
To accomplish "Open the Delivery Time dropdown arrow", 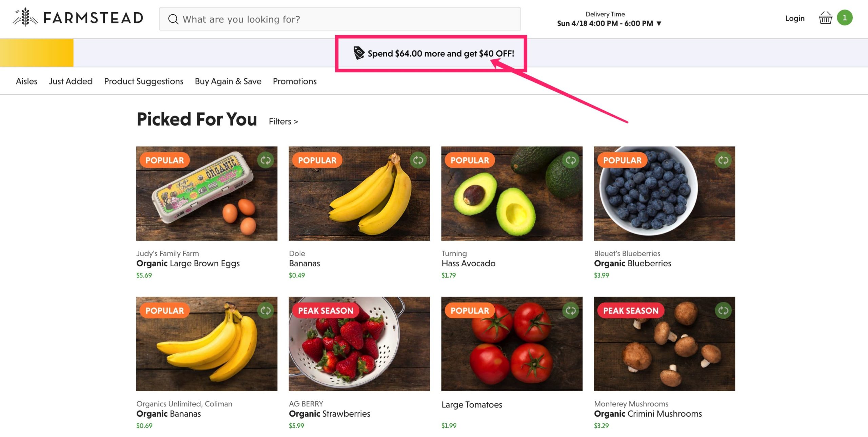I will (x=659, y=24).
